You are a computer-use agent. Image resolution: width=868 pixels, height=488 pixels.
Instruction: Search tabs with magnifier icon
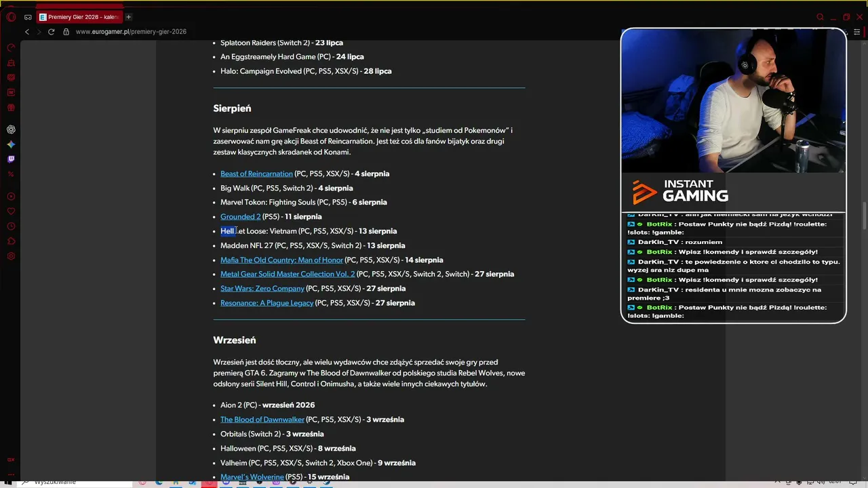click(820, 17)
